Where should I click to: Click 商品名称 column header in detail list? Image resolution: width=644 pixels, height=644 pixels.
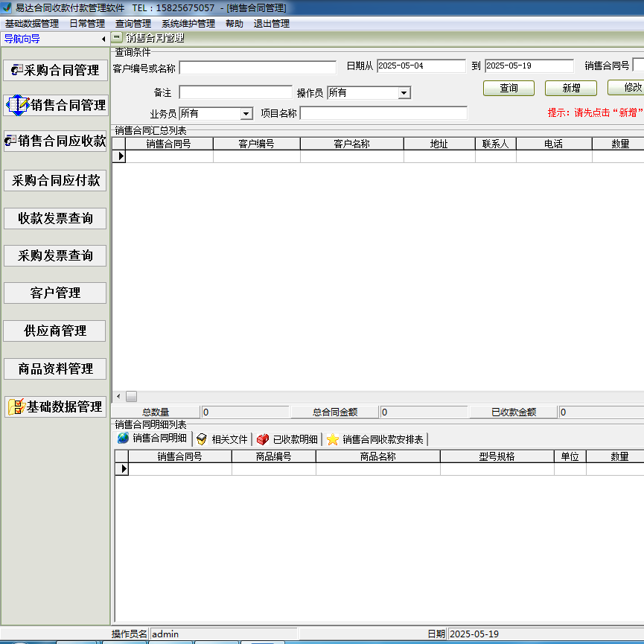point(378,456)
